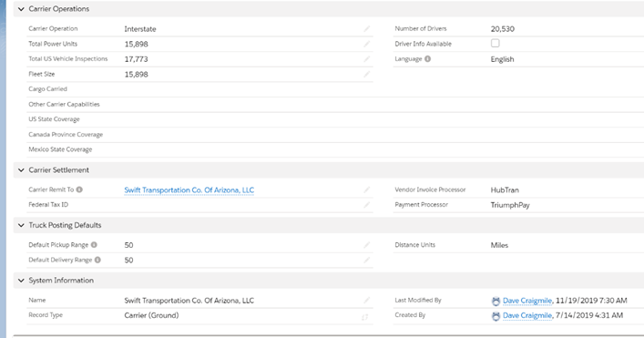
Task: Show info tooltip for Carrier Remit To
Action: [79, 189]
